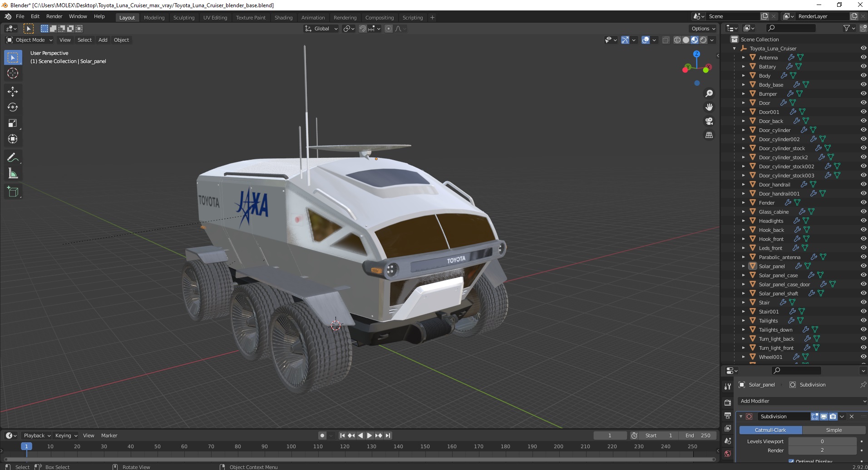Toggle X-ray display in viewport header

click(x=666, y=40)
